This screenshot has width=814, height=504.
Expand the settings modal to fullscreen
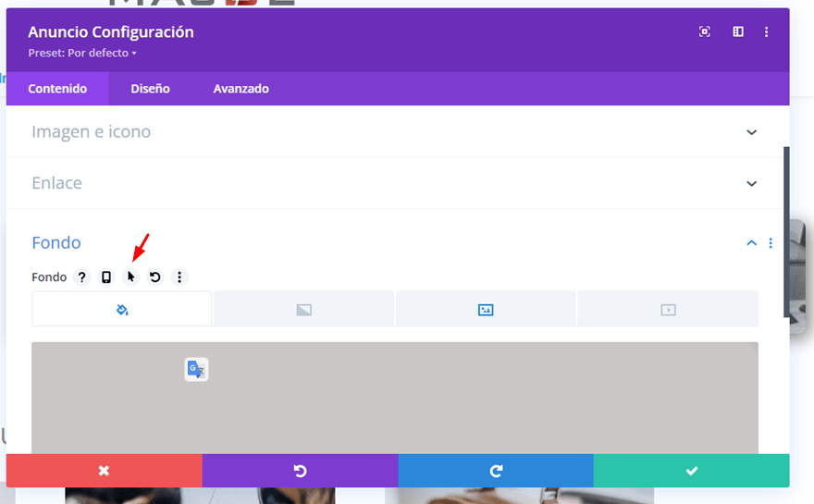(x=705, y=31)
